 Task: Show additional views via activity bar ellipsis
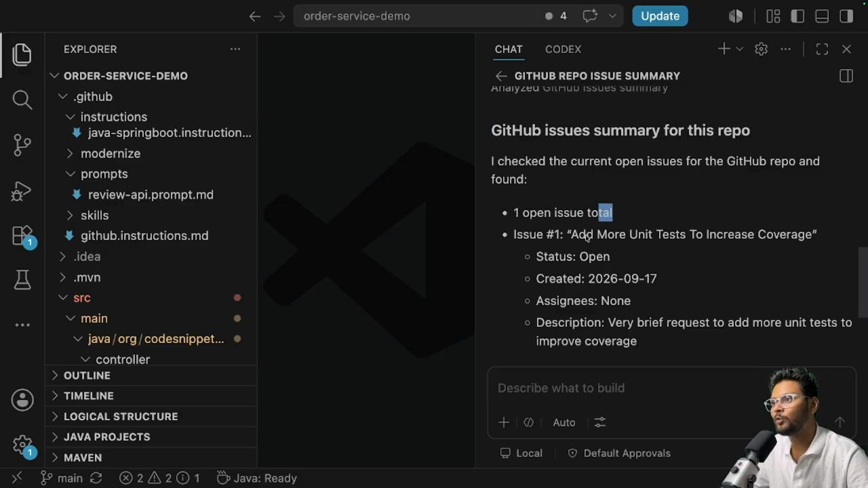(x=22, y=325)
